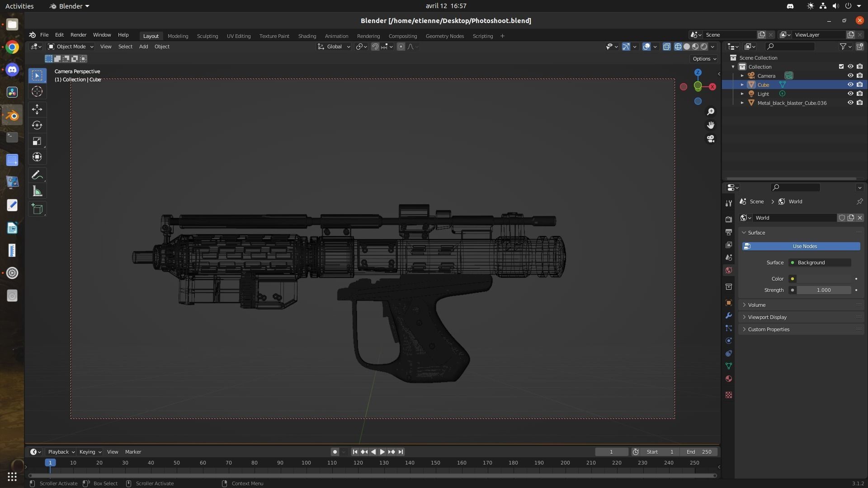Open the Modifier properties wrench tab
The width and height of the screenshot is (868, 488).
729,316
